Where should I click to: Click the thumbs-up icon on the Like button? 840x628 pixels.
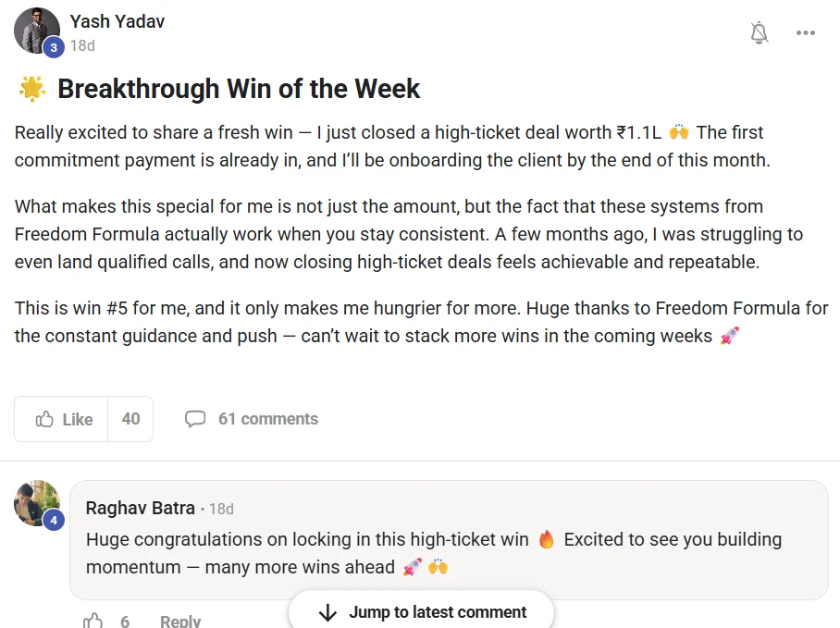43,419
